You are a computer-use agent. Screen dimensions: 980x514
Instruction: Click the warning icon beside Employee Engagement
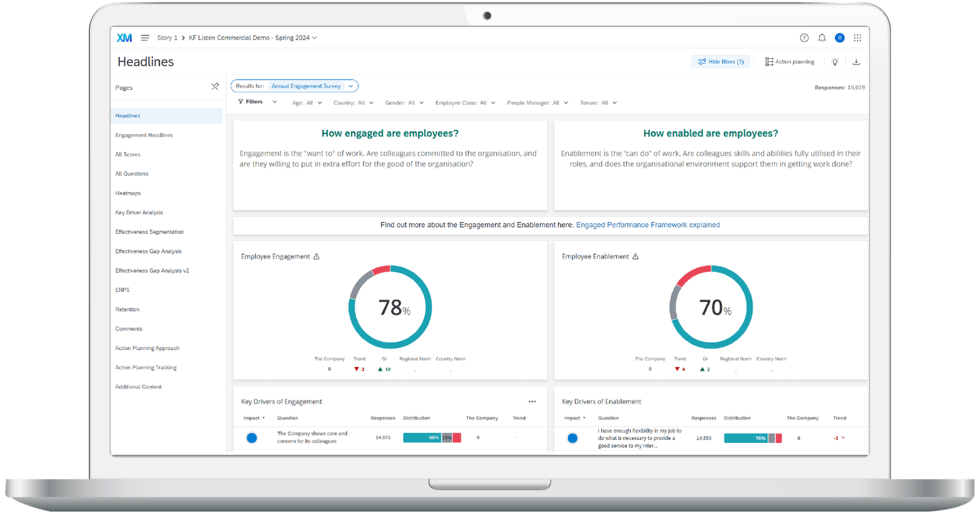317,256
